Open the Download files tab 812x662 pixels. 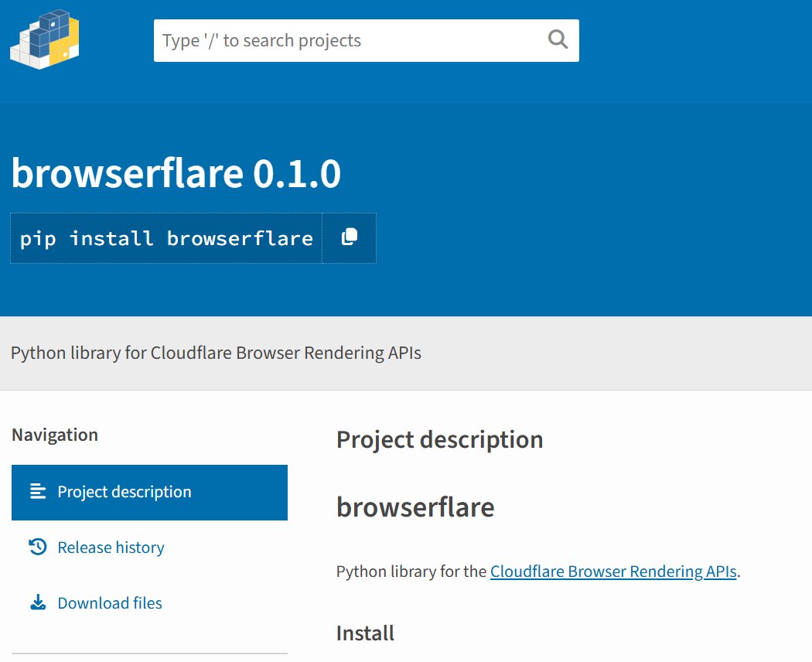click(149, 603)
